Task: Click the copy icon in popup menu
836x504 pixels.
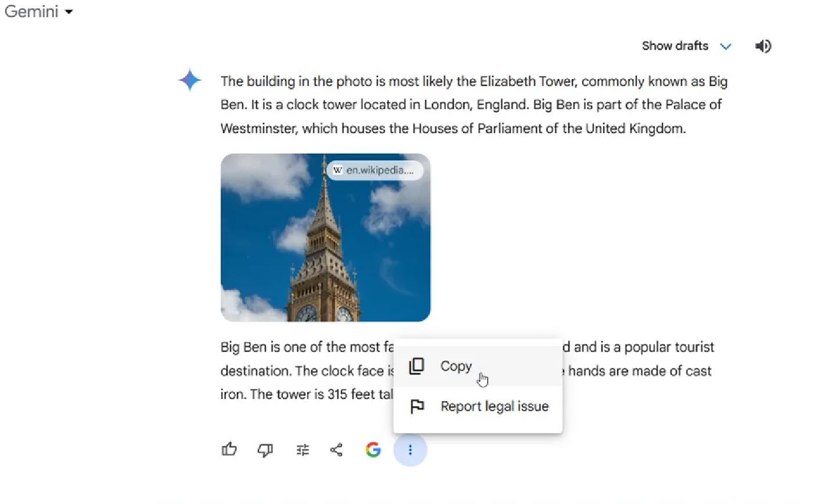Action: coord(417,366)
